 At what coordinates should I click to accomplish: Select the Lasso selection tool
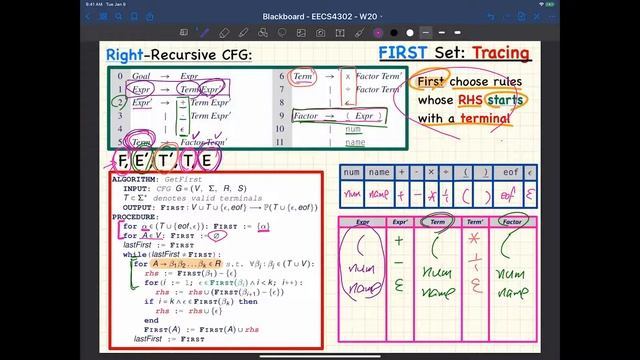tap(282, 33)
